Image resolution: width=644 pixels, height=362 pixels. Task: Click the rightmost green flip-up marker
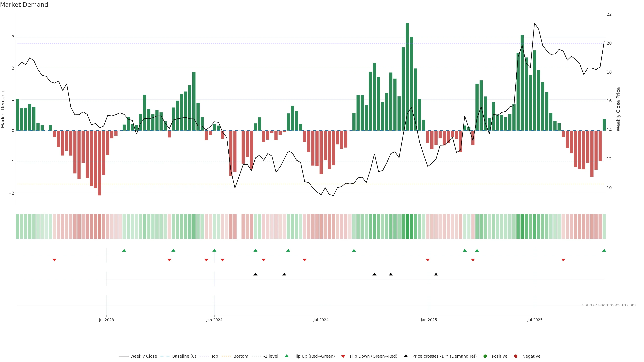(x=604, y=250)
